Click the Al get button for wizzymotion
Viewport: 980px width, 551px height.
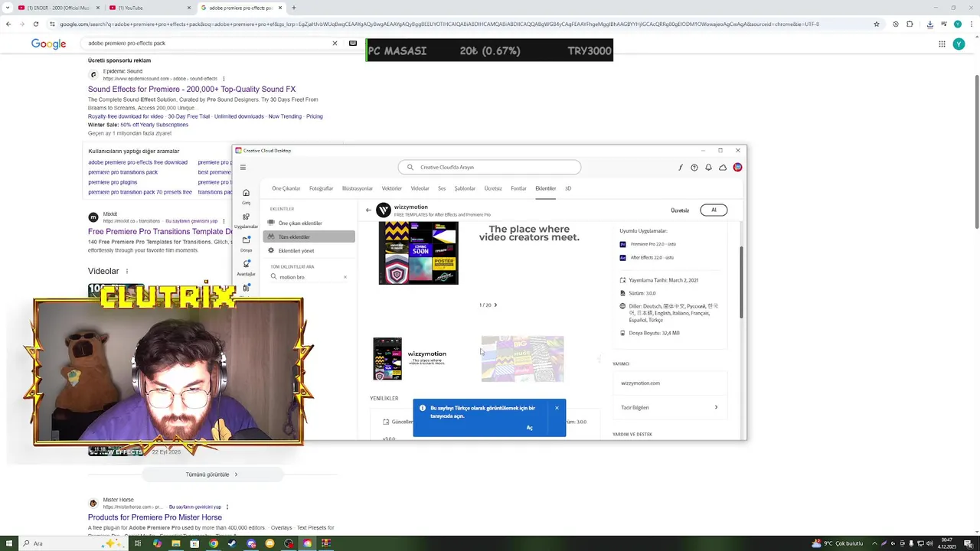[x=714, y=210]
